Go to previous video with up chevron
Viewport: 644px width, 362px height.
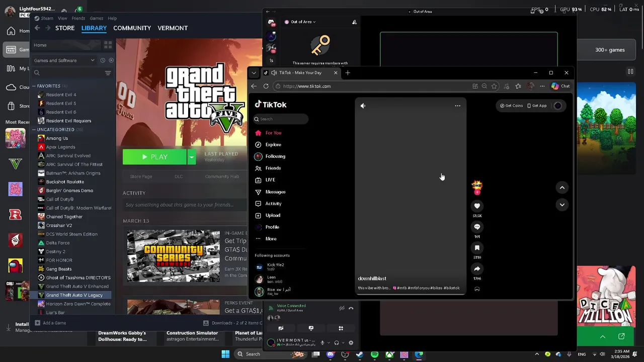click(x=562, y=188)
